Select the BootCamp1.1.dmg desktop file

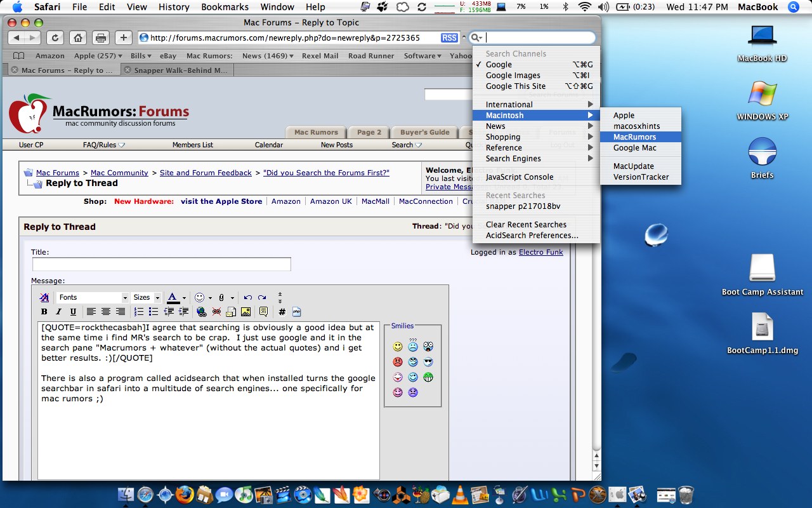tap(763, 333)
